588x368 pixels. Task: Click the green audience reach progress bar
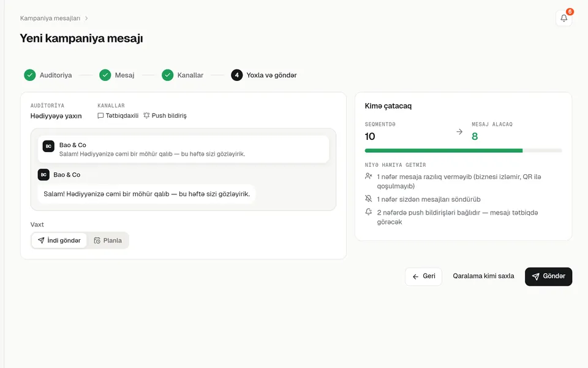click(x=443, y=151)
